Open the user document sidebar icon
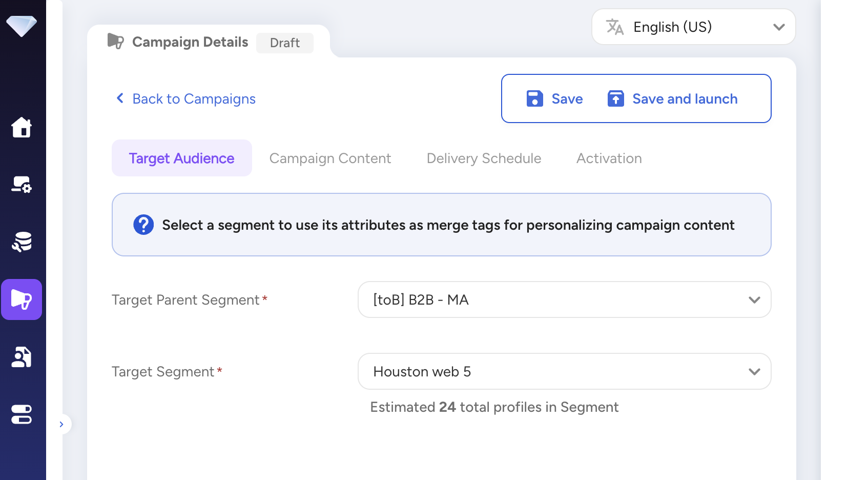Viewport: 868px width, 480px height. point(22,357)
